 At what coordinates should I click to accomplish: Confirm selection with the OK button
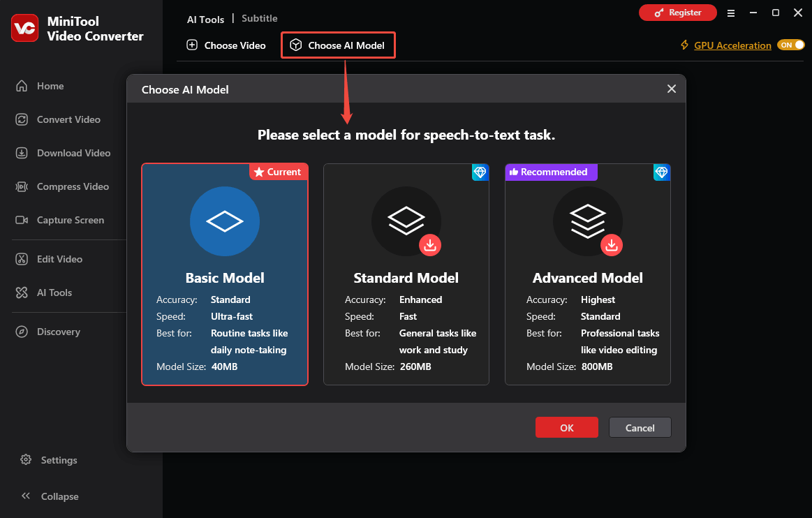[566, 427]
